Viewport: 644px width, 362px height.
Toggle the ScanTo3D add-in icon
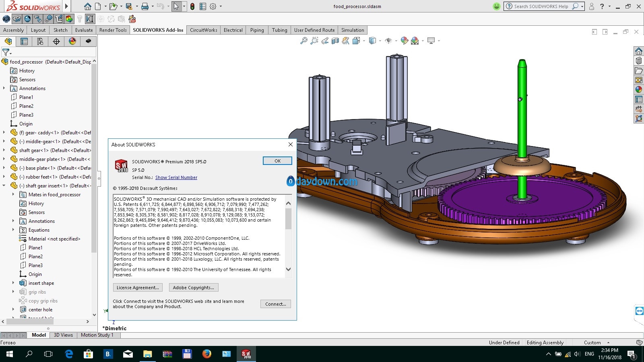38,19
